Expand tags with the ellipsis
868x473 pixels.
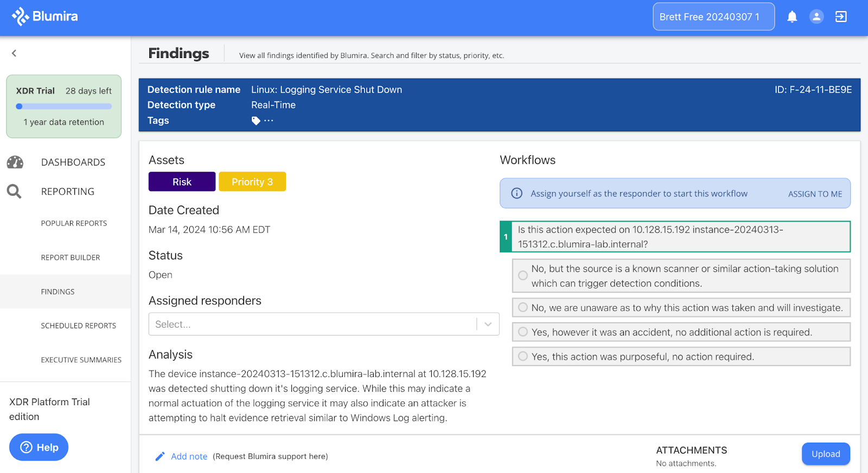click(269, 120)
